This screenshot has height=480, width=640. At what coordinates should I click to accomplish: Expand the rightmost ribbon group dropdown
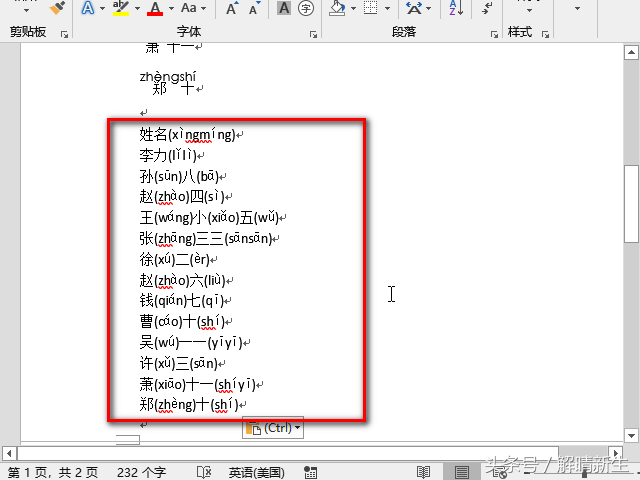(577, 9)
